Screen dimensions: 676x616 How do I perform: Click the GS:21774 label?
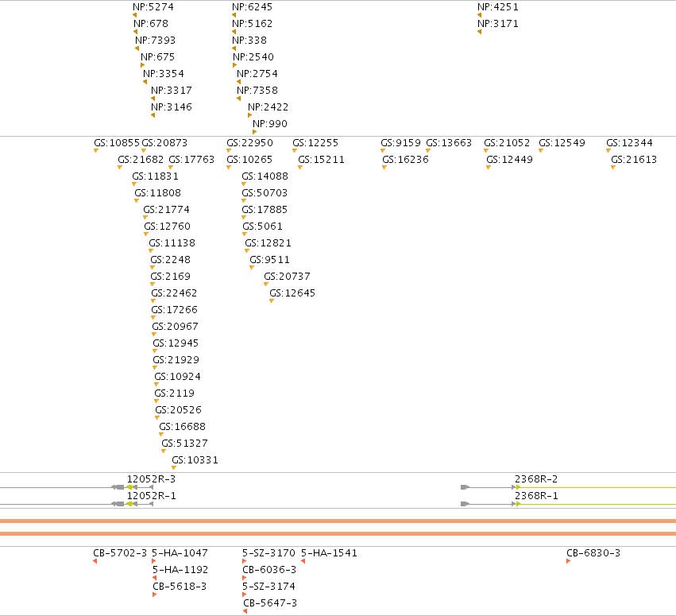[x=166, y=210]
